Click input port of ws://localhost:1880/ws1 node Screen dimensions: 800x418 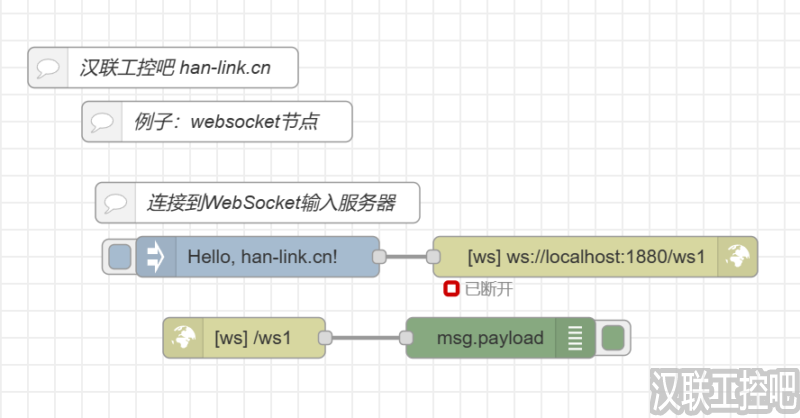[433, 257]
